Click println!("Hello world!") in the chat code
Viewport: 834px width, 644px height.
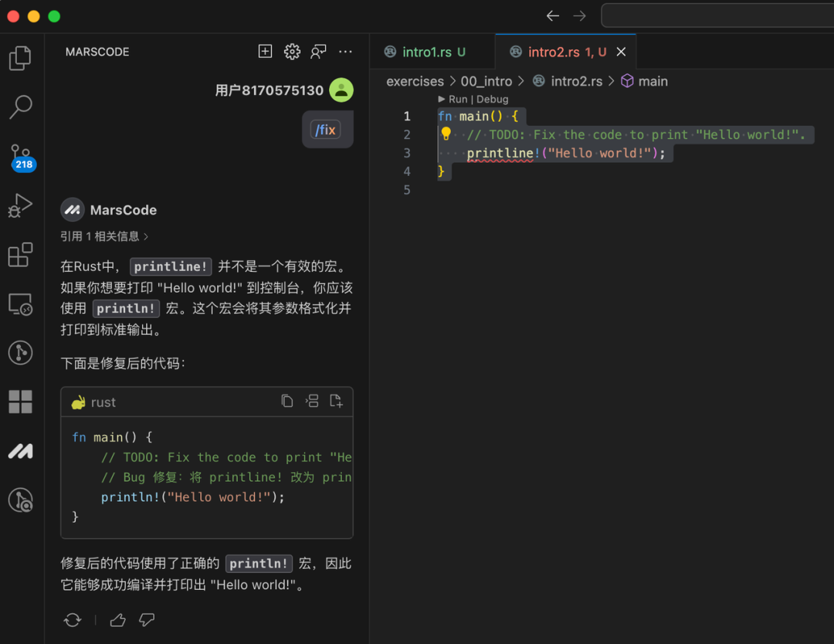click(192, 497)
